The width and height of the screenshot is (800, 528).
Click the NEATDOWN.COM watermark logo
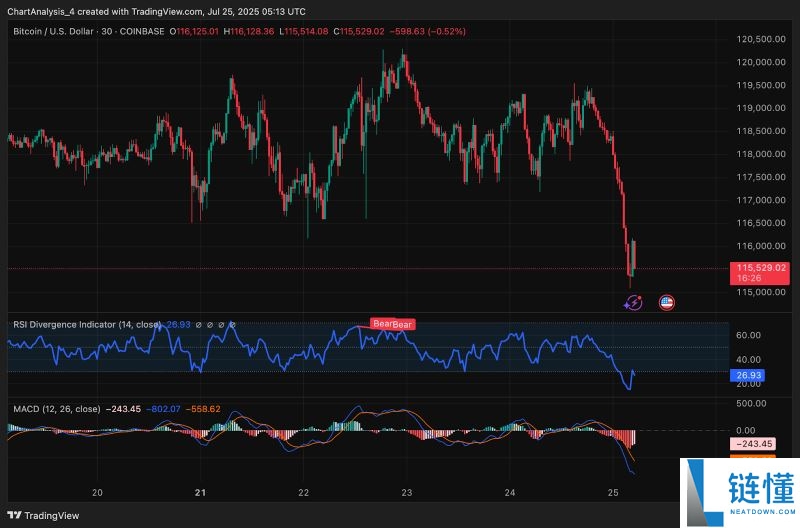737,490
